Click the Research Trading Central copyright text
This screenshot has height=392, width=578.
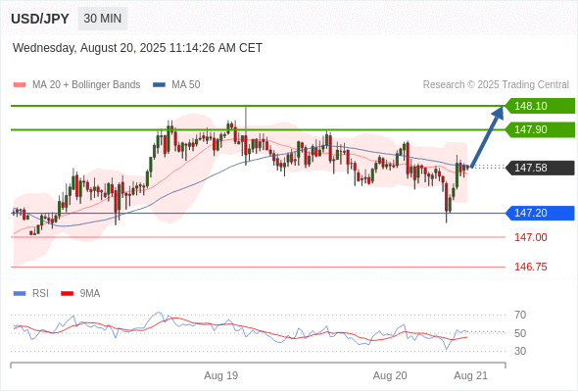(496, 85)
